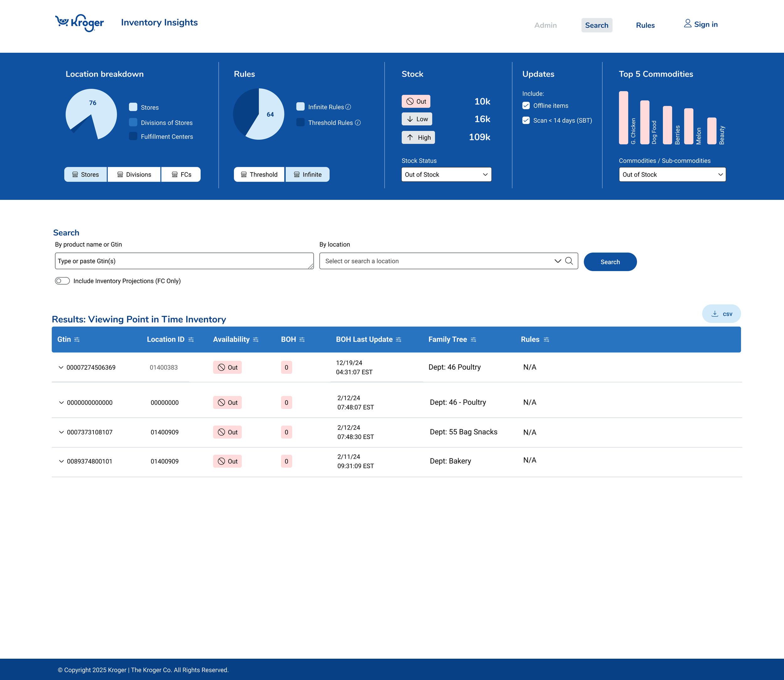This screenshot has width=784, height=680.
Task: Click the Type or paste Gtin(s) field
Action: coord(184,261)
